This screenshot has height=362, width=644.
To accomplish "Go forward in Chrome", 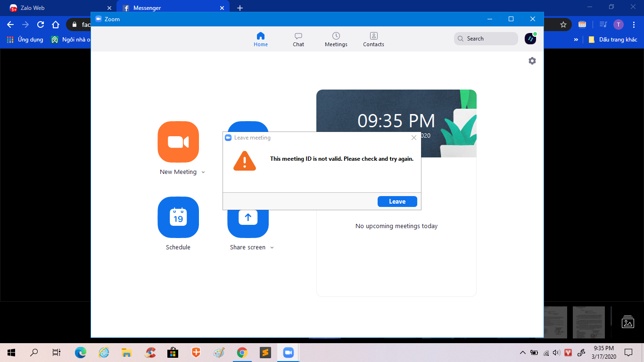I will tap(25, 25).
